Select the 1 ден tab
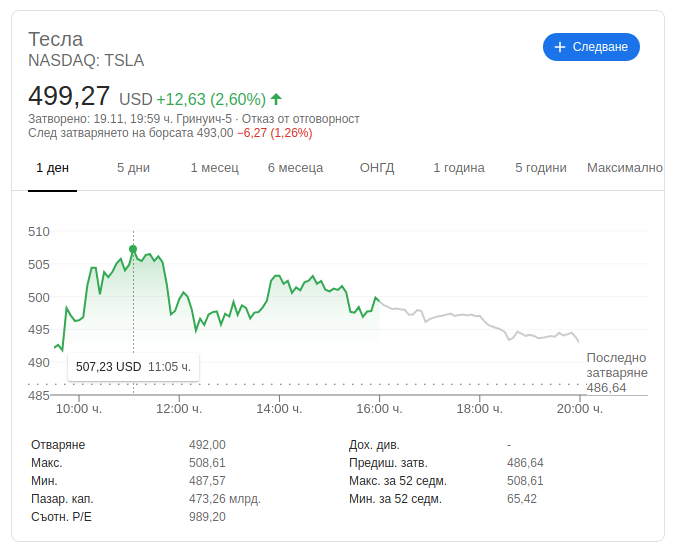The image size is (681, 555). [53, 168]
